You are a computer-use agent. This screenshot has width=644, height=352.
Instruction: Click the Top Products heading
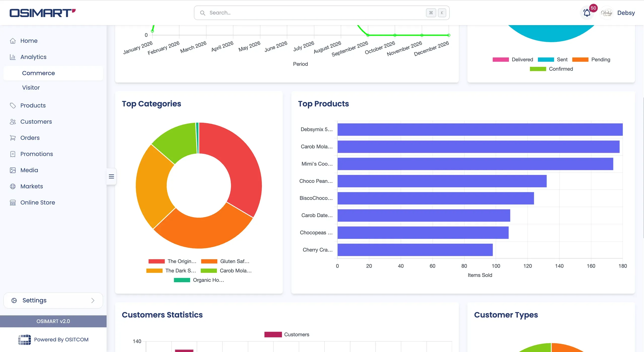point(323,104)
